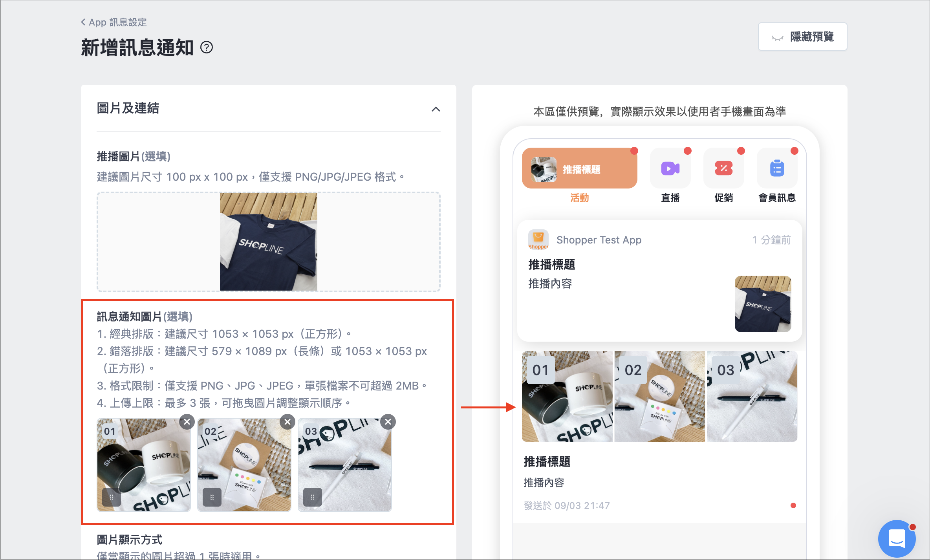Viewport: 930px width, 560px height.
Task: Remove notification image 03
Action: [388, 422]
